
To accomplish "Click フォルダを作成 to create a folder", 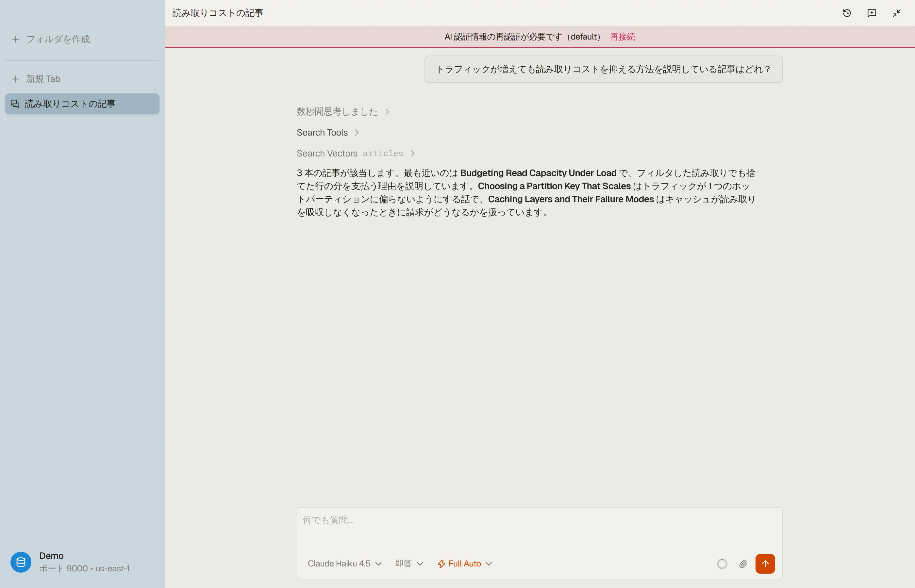I will [x=82, y=39].
